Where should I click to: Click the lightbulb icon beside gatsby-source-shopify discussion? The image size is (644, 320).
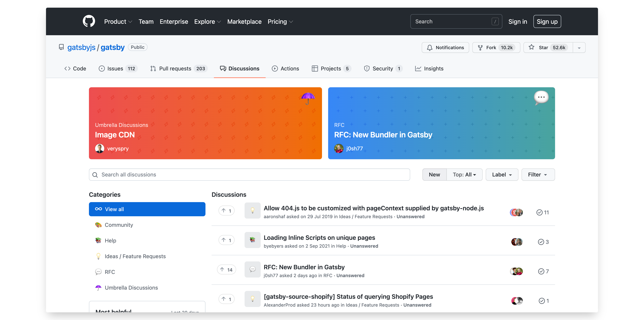pyautogui.click(x=252, y=299)
